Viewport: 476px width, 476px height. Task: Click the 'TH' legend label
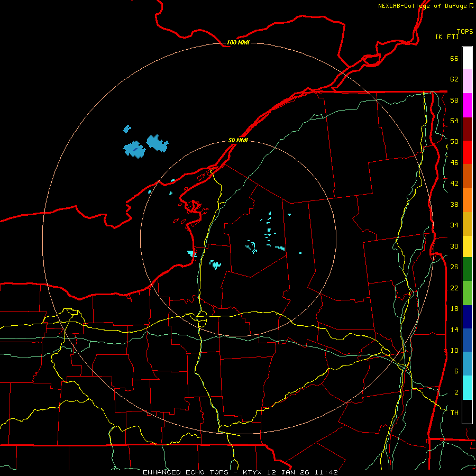pyautogui.click(x=454, y=413)
